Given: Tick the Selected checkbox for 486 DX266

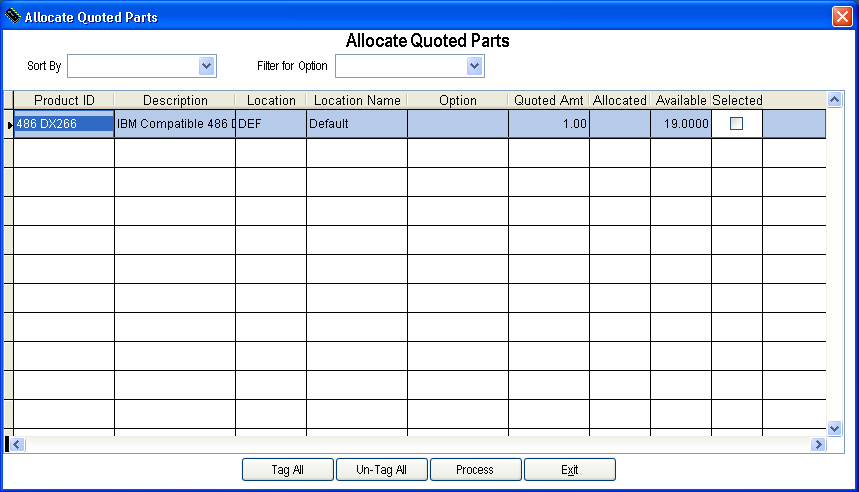Looking at the screenshot, I should [x=737, y=124].
